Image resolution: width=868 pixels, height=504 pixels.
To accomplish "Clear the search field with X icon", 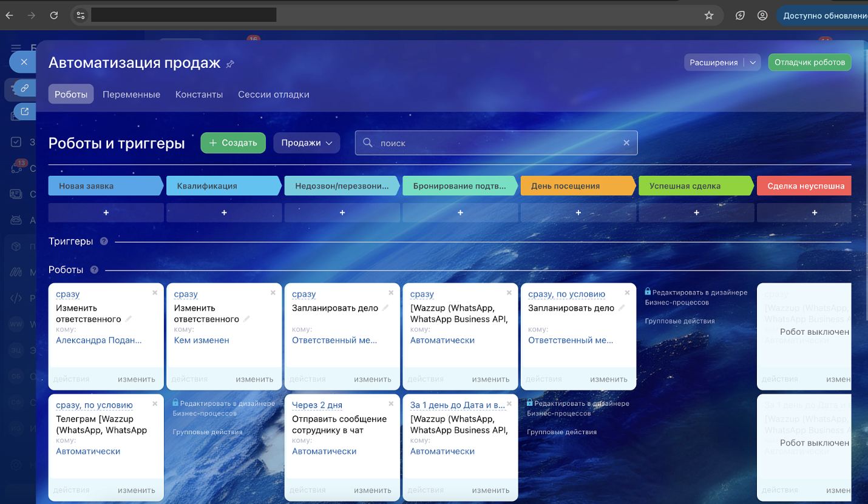I will 626,143.
